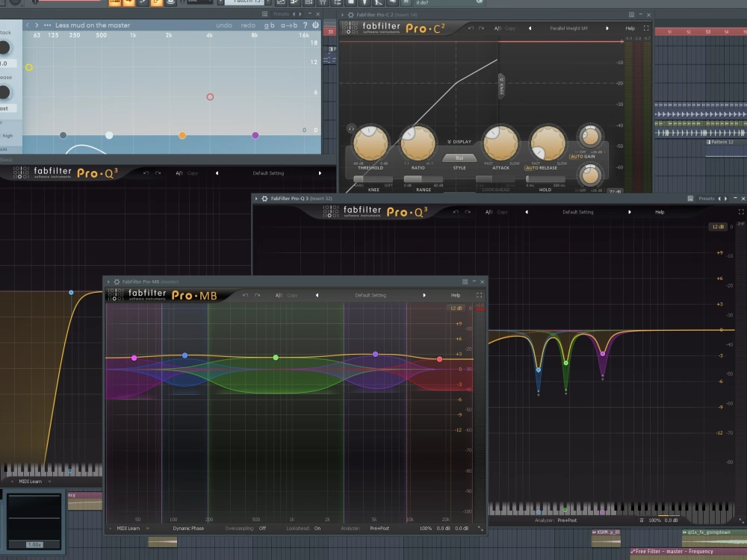
Task: Adjust the Range slider in Pro-C 2
Action: (x=423, y=179)
